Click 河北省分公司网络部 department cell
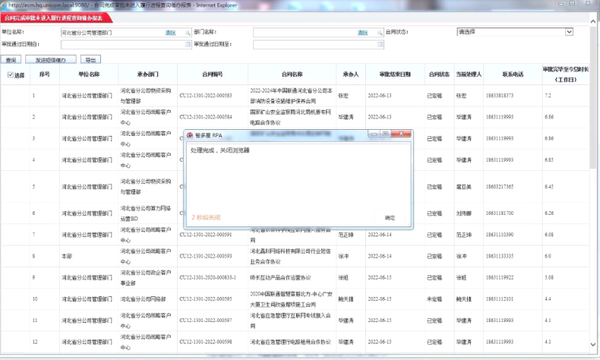Image resolution: width=600 pixels, height=360 pixels. click(143, 299)
